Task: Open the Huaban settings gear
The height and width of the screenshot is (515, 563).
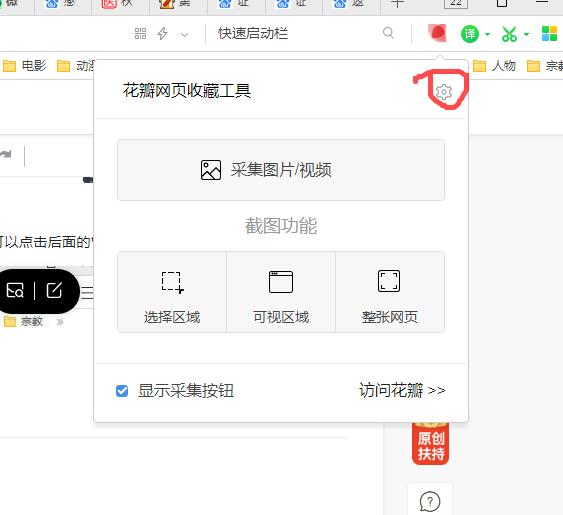Action: tap(444, 92)
